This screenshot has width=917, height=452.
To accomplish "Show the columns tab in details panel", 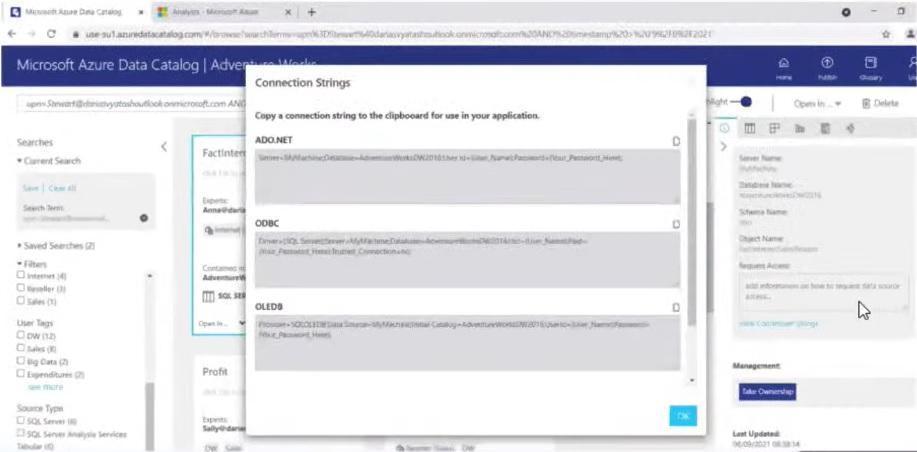I will (750, 129).
